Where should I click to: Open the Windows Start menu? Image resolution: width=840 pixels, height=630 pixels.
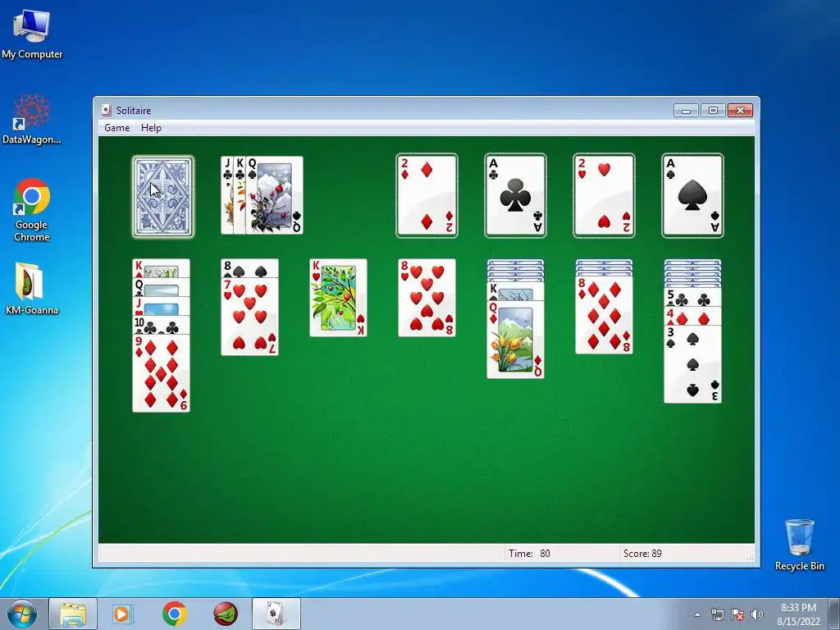coord(22,614)
